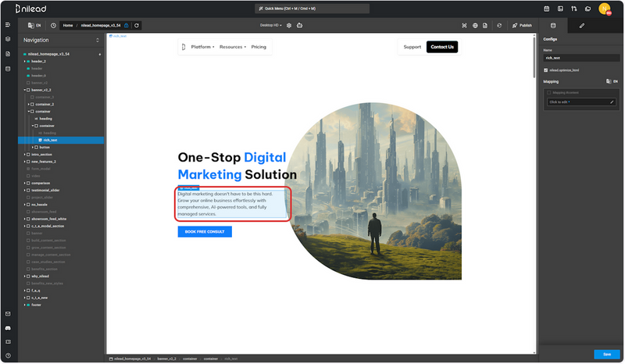This screenshot has width=625, height=364.
Task: Expand the button tree node
Action: [33, 148]
